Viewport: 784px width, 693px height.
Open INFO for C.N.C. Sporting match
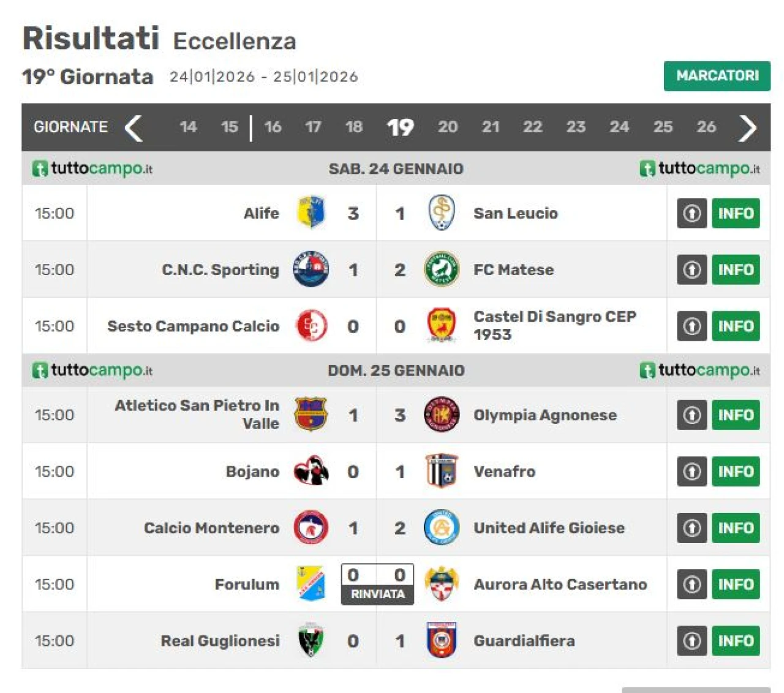click(736, 270)
